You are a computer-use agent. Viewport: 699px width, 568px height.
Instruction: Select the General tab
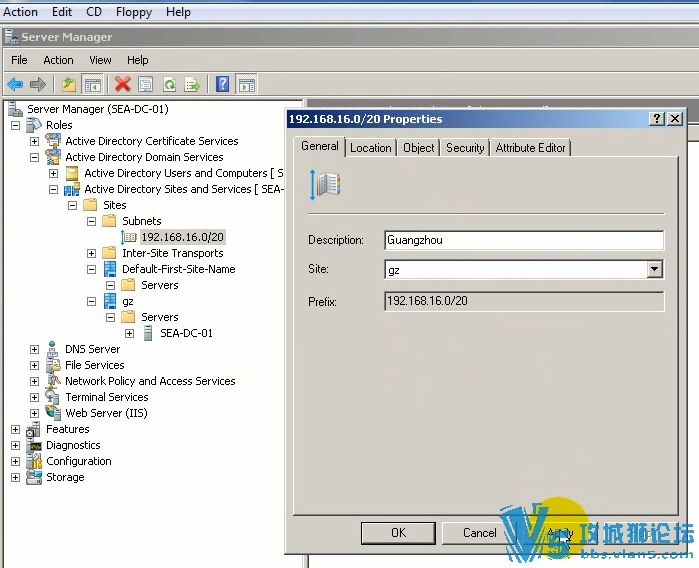(x=320, y=146)
